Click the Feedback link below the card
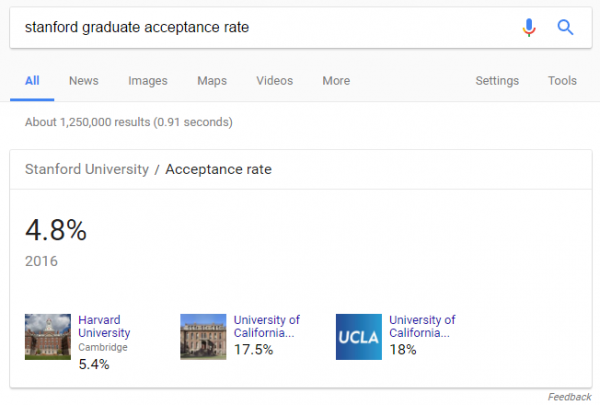This screenshot has height=405, width=600. (569, 397)
